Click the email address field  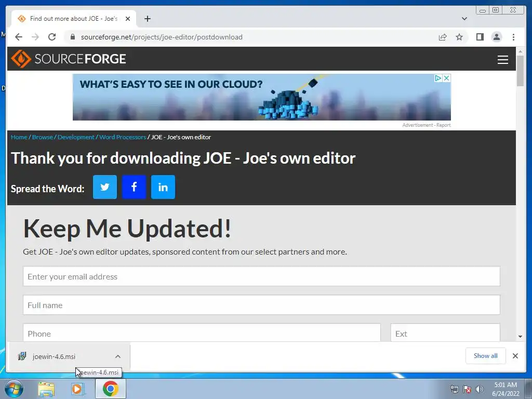pos(262,276)
